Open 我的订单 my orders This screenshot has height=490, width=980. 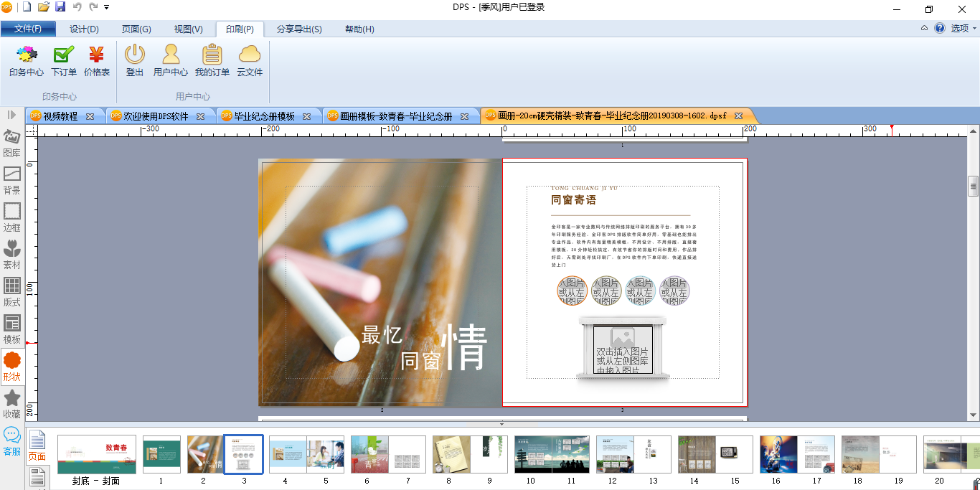click(x=212, y=61)
